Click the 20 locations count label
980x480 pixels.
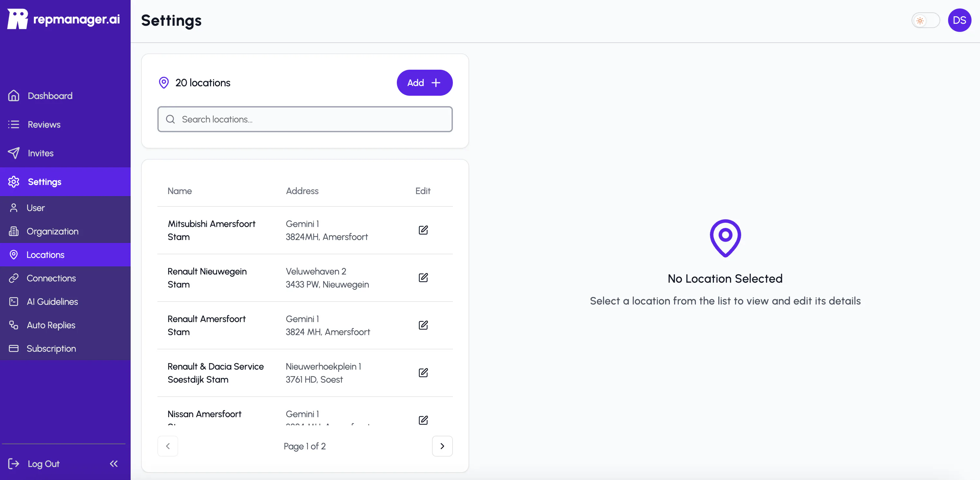tap(203, 83)
